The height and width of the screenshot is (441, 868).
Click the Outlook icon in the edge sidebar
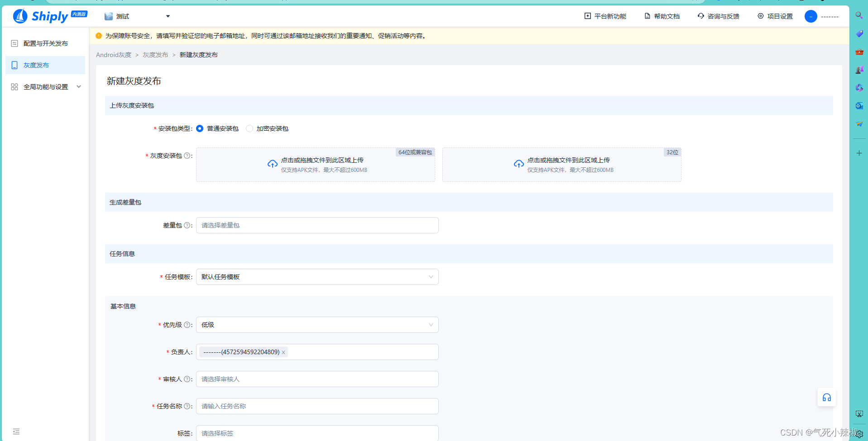[x=858, y=106]
